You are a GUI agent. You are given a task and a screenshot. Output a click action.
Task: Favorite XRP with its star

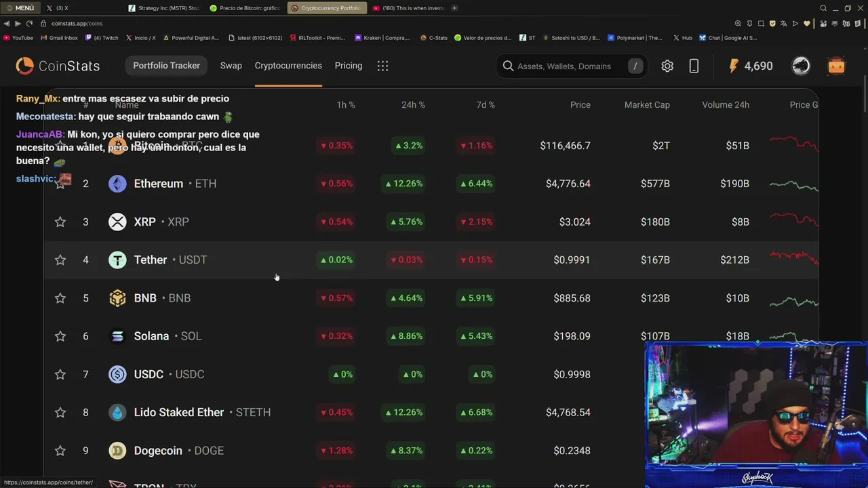pos(60,222)
